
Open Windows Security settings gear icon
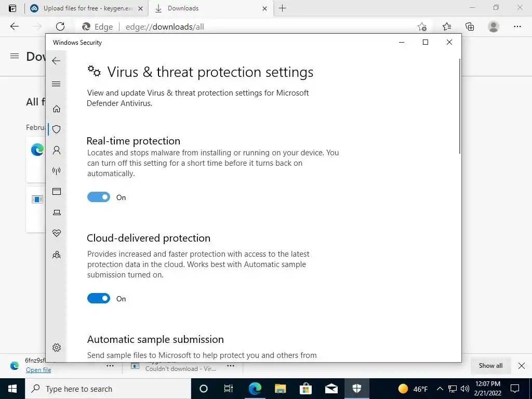click(x=57, y=348)
